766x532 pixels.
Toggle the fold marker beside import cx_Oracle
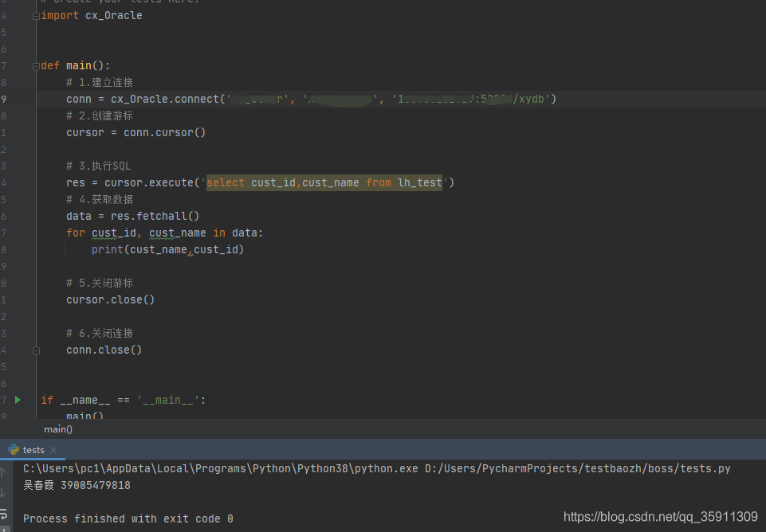pyautogui.click(x=35, y=14)
